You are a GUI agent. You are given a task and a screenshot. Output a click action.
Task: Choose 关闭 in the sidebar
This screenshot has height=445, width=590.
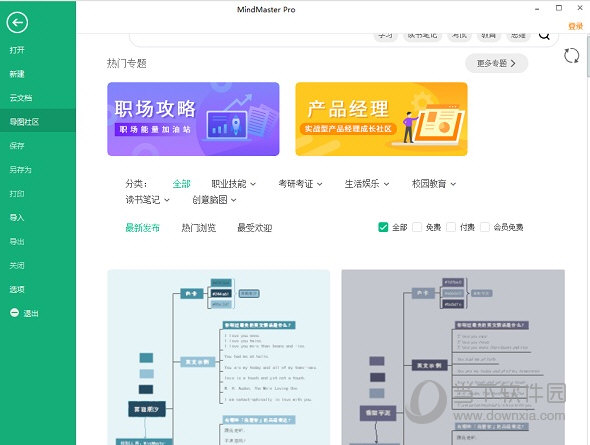click(17, 265)
